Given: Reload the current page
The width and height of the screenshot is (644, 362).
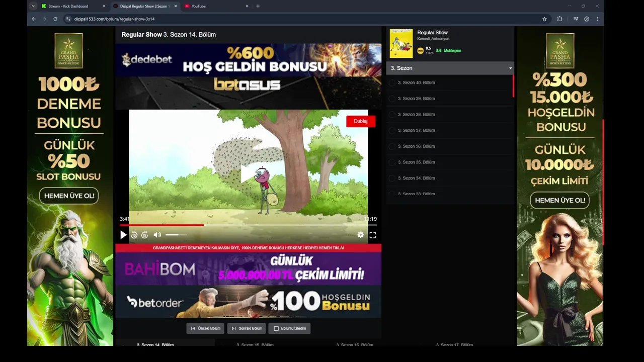Looking at the screenshot, I should coord(55,19).
